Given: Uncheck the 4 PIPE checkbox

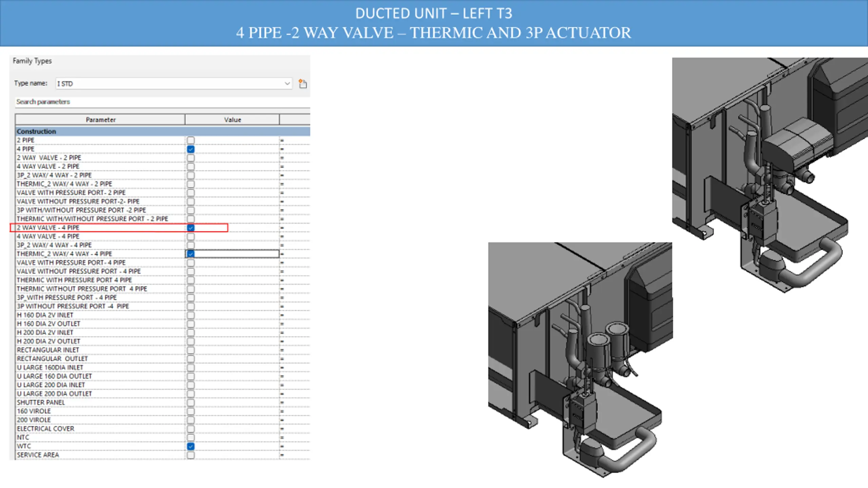Looking at the screenshot, I should click(191, 149).
